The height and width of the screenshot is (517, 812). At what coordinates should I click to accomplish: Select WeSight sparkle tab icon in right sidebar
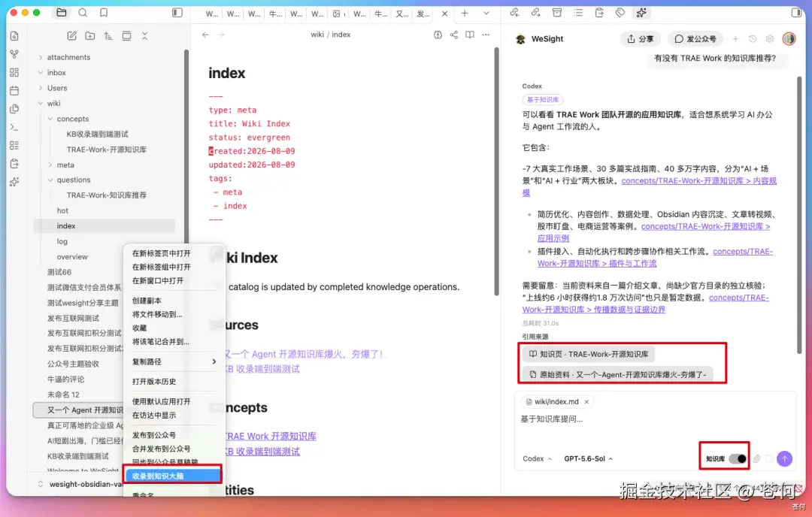(x=641, y=13)
